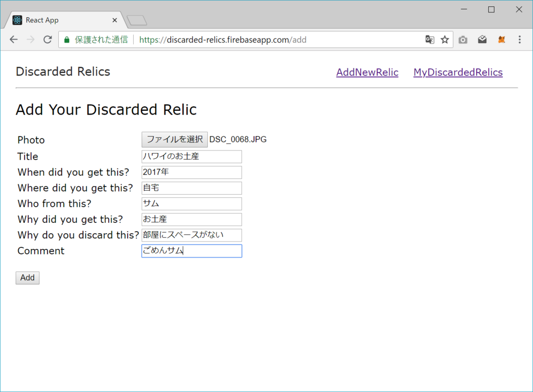Screen dimensions: 533x392
Task: Click the URL in the address bar
Action: point(223,40)
